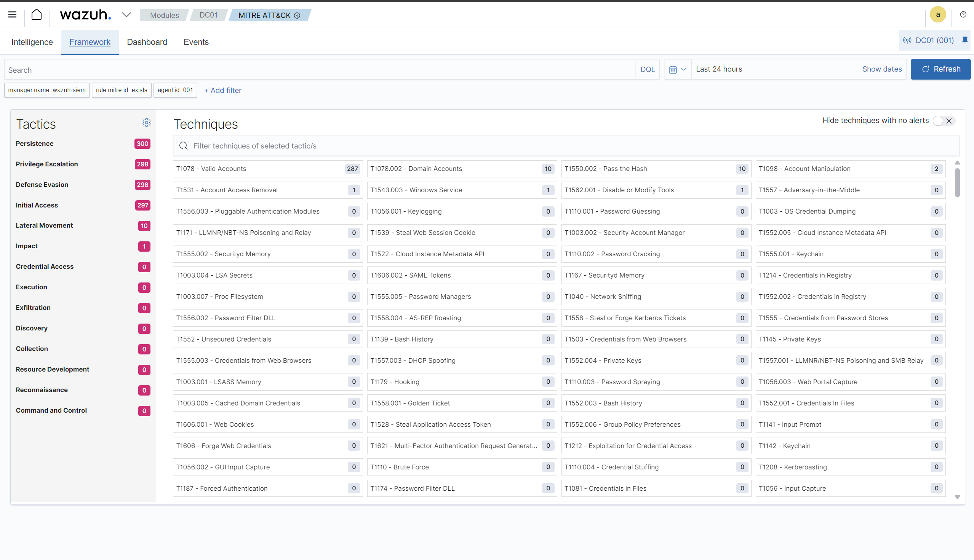The width and height of the screenshot is (974, 560).
Task: Focus the Filter techniques search field
Action: tap(566, 146)
